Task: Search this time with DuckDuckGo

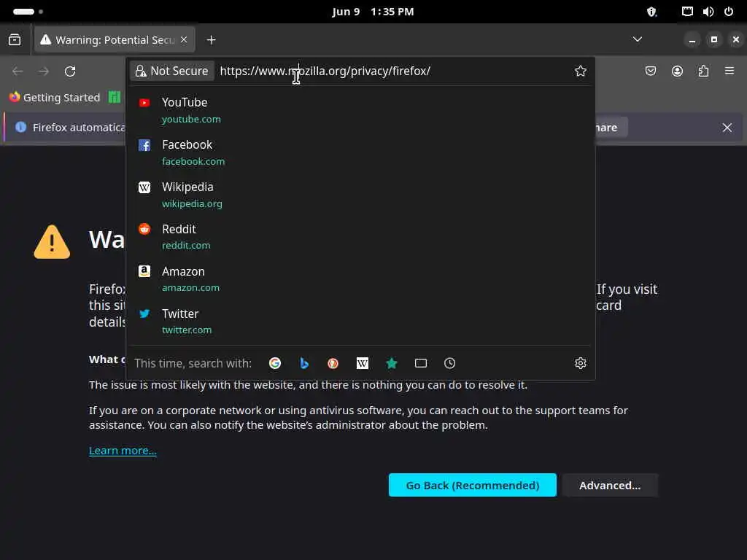Action: click(x=333, y=363)
